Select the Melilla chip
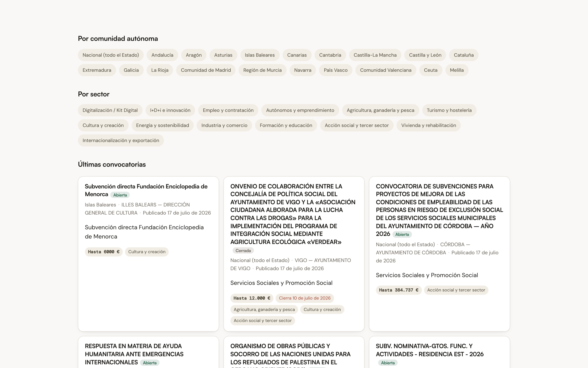The image size is (588, 368). click(457, 70)
